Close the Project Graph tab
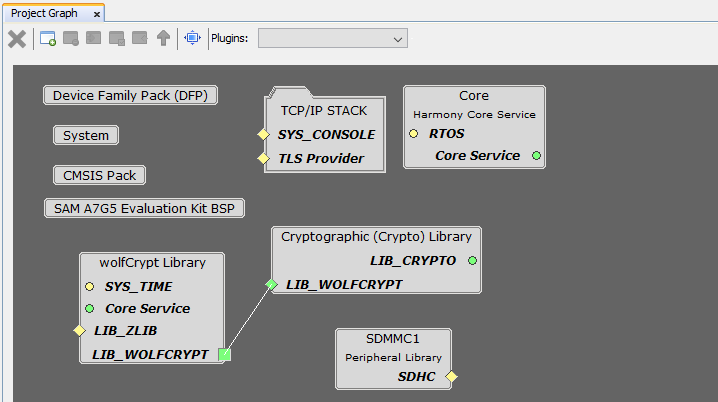 tap(97, 14)
